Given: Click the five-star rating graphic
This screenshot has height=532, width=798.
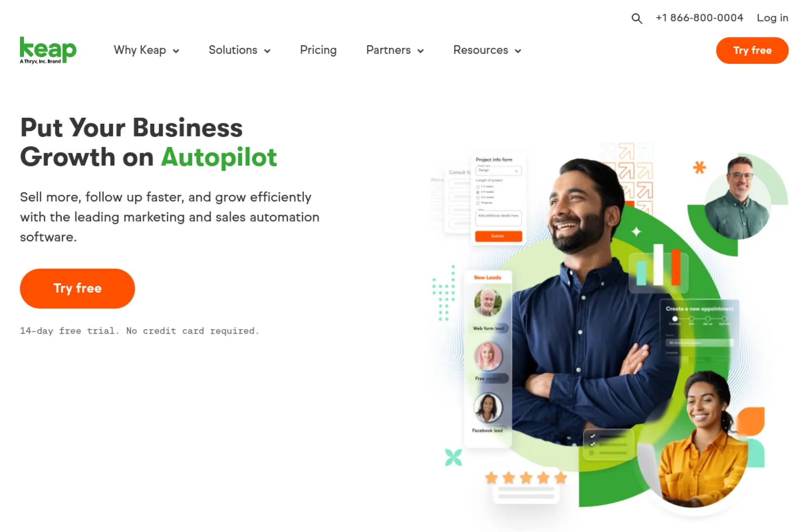Looking at the screenshot, I should click(x=526, y=478).
